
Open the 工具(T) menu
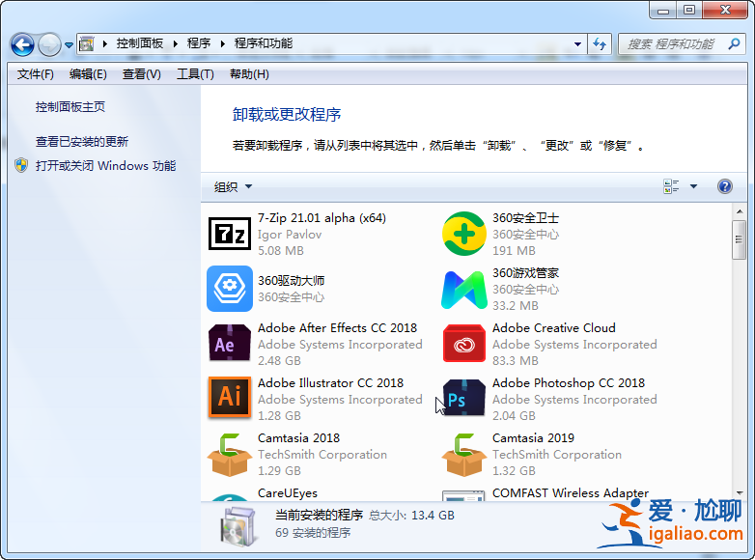(195, 74)
